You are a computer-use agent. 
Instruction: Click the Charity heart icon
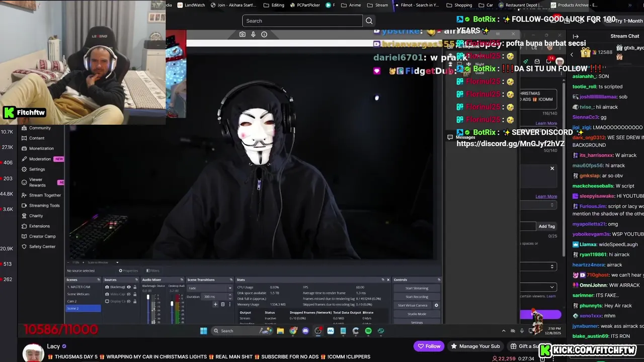tap(24, 216)
